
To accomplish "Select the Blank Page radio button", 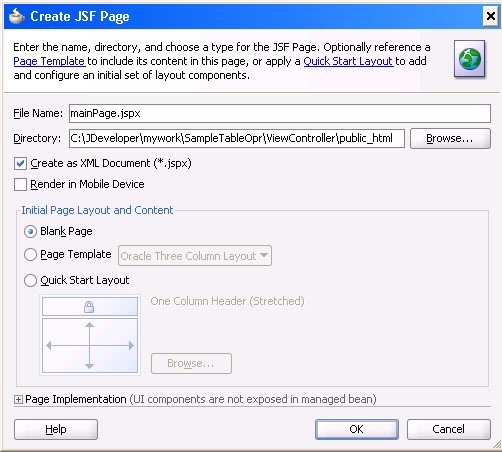I will click(x=30, y=231).
